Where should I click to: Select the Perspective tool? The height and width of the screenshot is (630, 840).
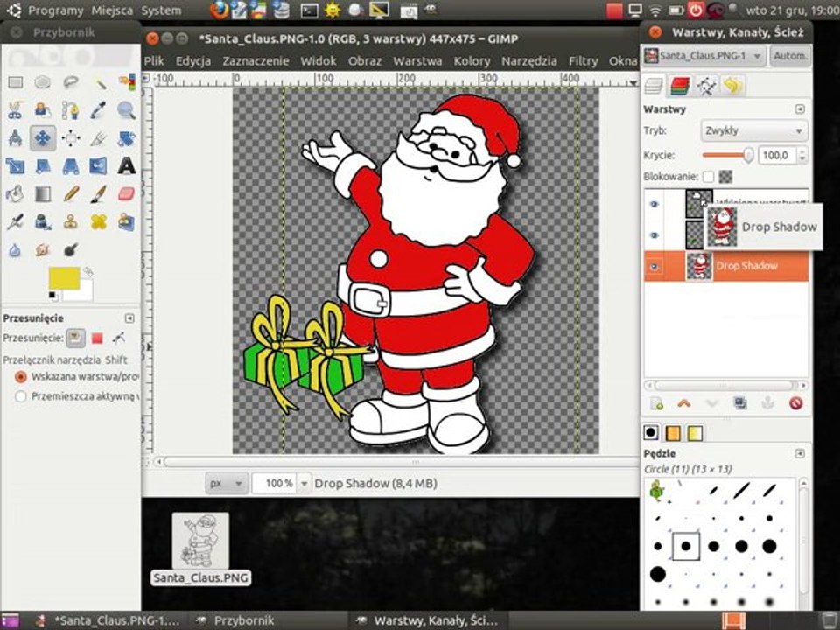(x=71, y=165)
